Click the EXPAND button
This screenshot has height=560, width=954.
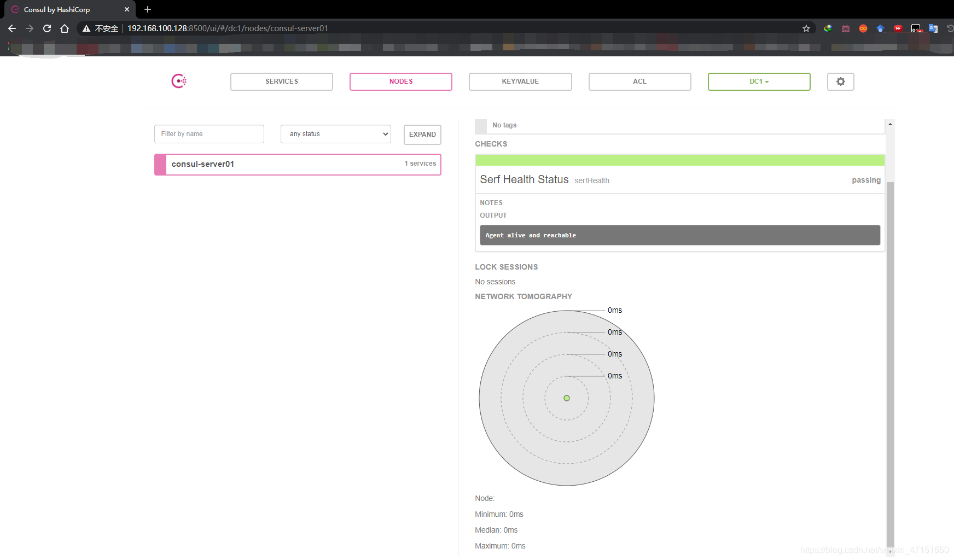tap(422, 135)
